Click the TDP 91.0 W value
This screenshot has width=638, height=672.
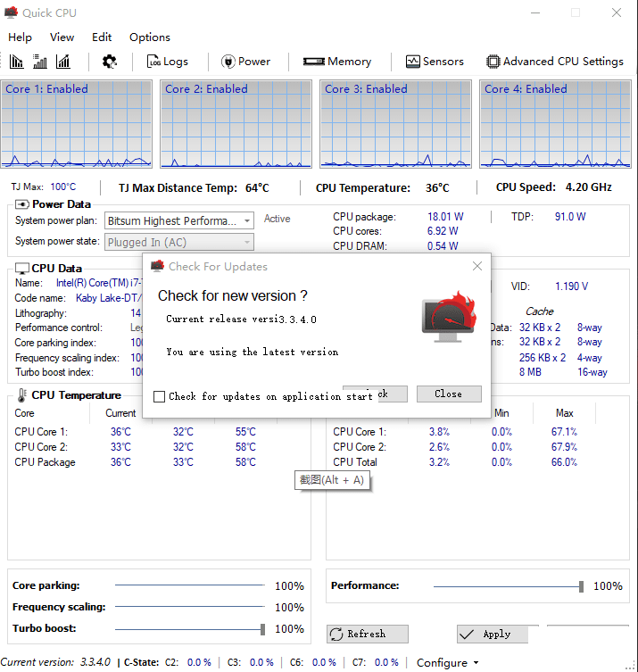tap(570, 217)
